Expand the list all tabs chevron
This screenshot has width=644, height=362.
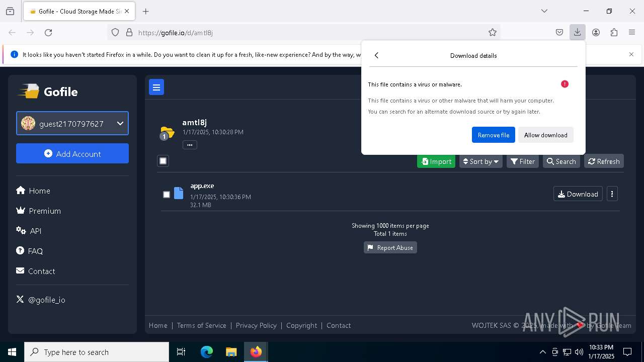tap(544, 11)
